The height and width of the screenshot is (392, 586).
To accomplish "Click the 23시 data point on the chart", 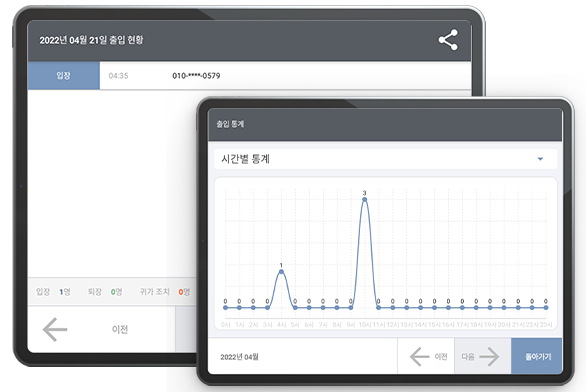I will 546,308.
